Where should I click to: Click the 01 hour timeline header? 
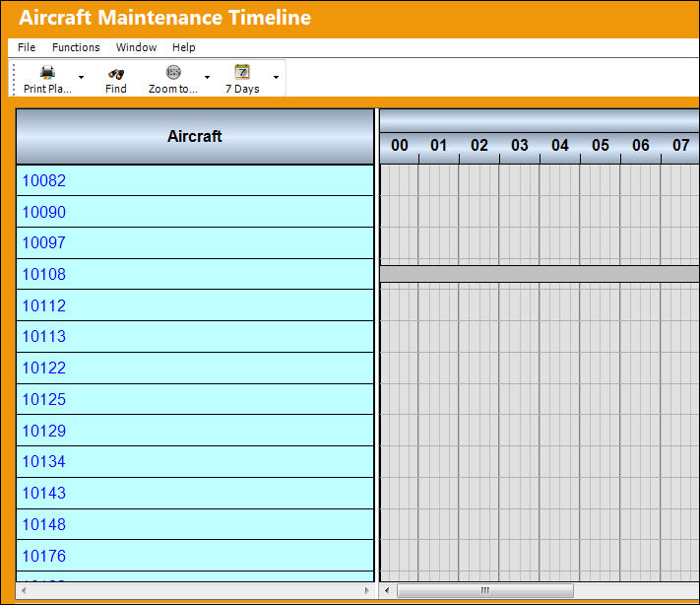[438, 146]
